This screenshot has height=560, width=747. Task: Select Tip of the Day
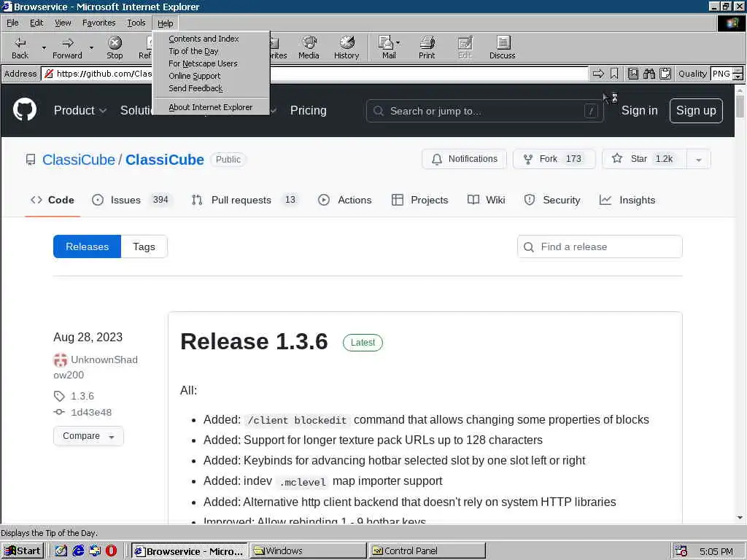click(211, 51)
